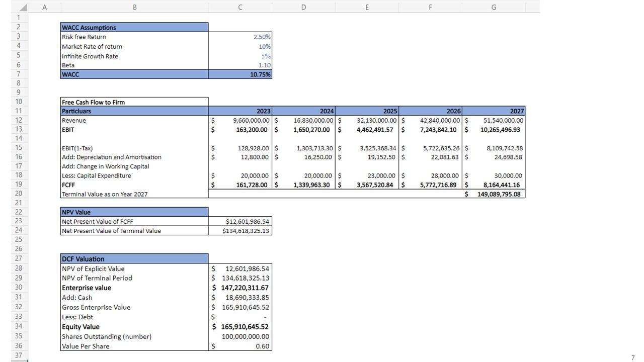Select column G header
This screenshot has height=362, width=644.
point(493,8)
